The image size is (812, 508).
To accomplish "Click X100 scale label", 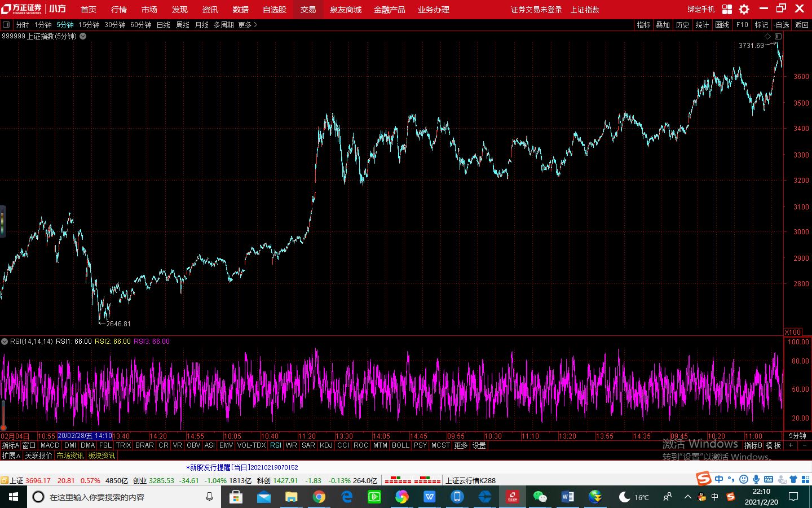I will coord(793,332).
